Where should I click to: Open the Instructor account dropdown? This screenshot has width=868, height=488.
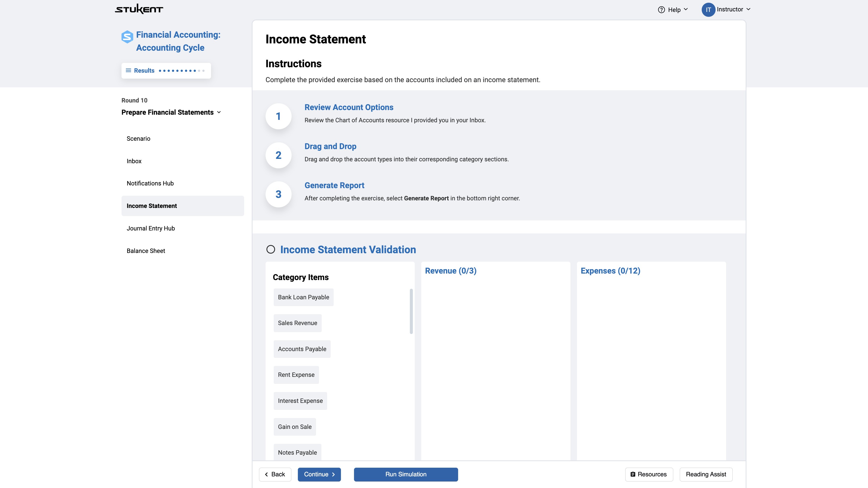(x=748, y=9)
